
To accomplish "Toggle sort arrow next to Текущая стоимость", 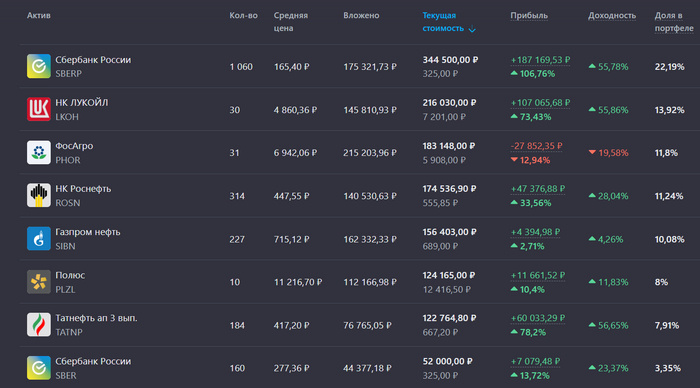I will [472, 29].
